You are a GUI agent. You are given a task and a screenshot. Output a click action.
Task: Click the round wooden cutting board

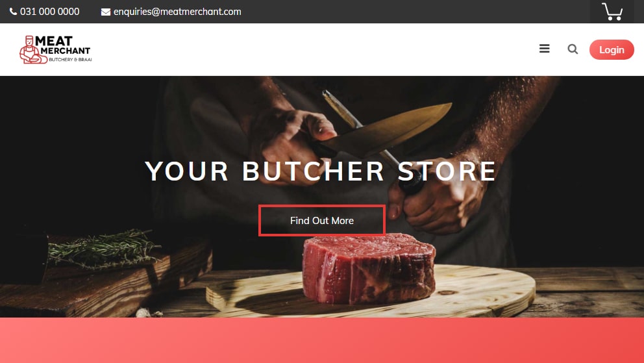371,293
